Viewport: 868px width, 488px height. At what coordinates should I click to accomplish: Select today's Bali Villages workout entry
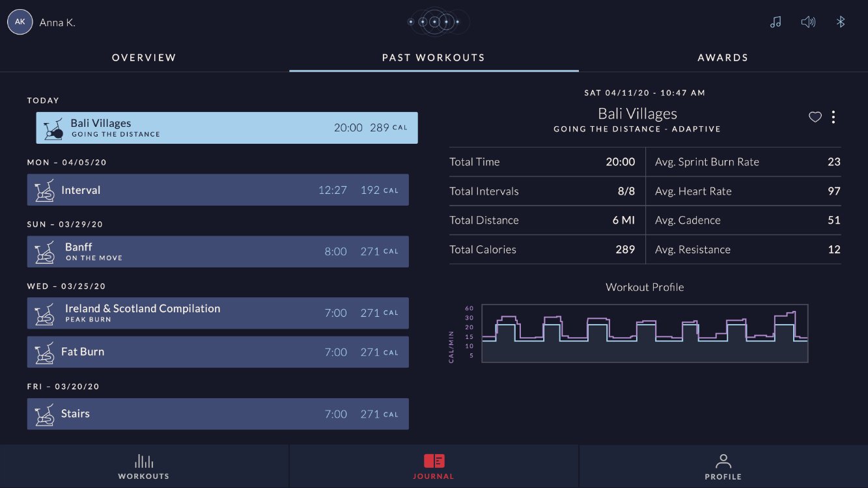(x=227, y=128)
